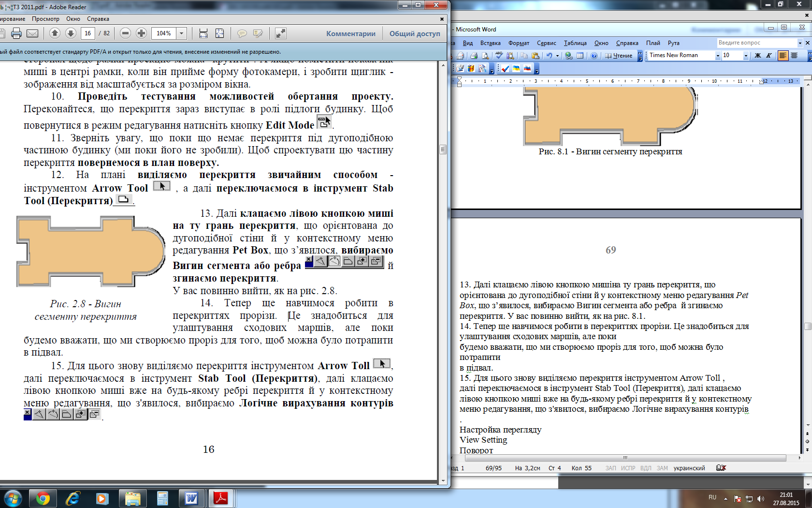Screen dimensions: 812x508
Task: Open Формат menu in Word
Action: 519,43
